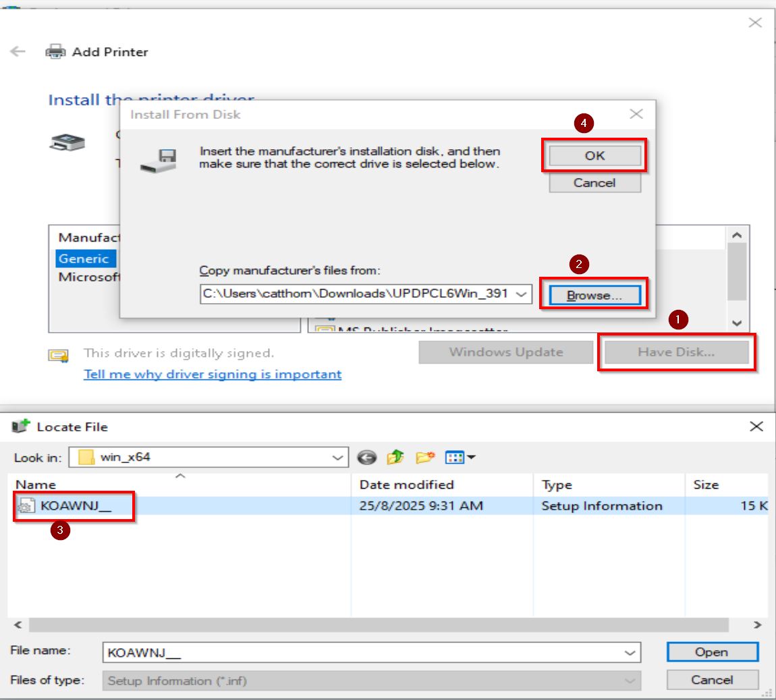The height and width of the screenshot is (700, 776).
Task: Sort by the Date modified column header
Action: point(406,484)
